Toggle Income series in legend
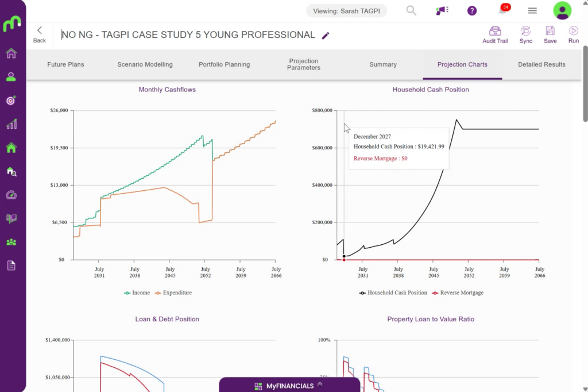Viewport: 588px width, 392px height. [137, 293]
